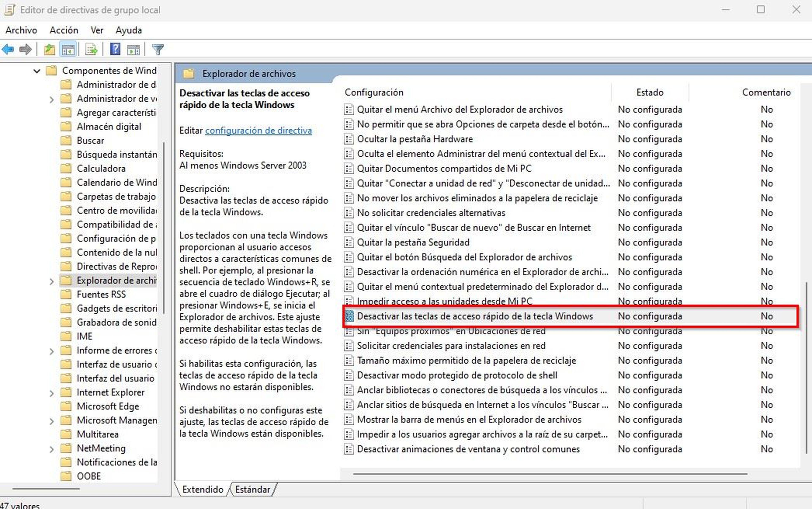Switch to the Extendido tab
This screenshot has width=812, height=509.
[x=203, y=489]
